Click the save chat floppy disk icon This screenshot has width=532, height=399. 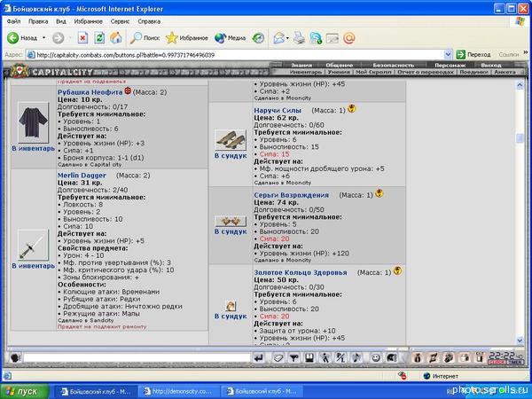309,357
